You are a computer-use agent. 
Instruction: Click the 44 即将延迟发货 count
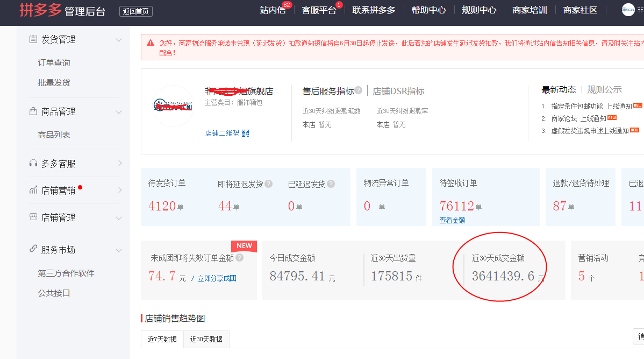tap(225, 206)
